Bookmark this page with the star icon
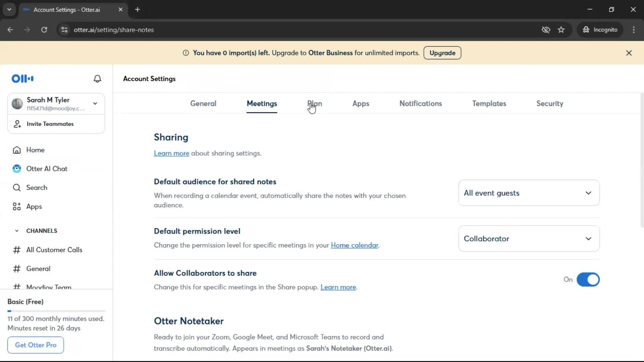 pyautogui.click(x=561, y=30)
